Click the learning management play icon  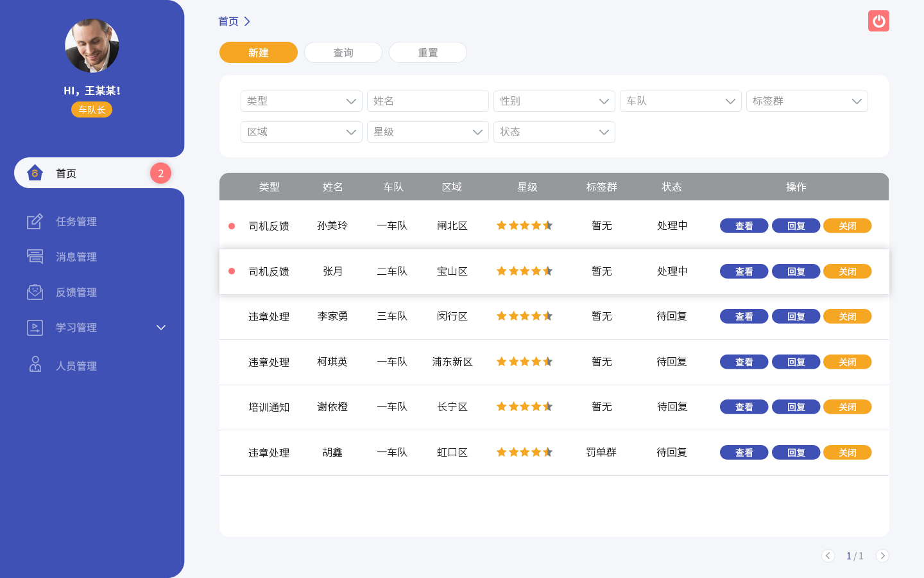(35, 328)
